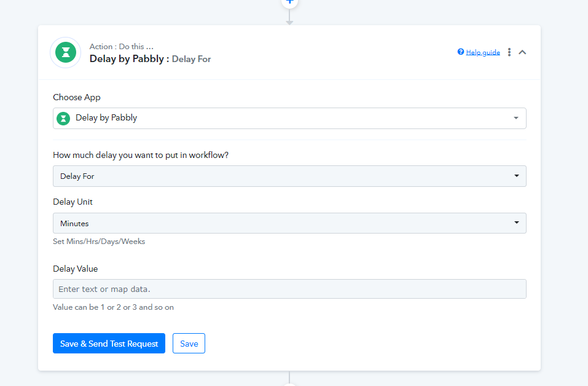Viewport: 588px width, 386px height.
Task: Click the Delay by Pabbly : Delay For title
Action: tap(150, 59)
